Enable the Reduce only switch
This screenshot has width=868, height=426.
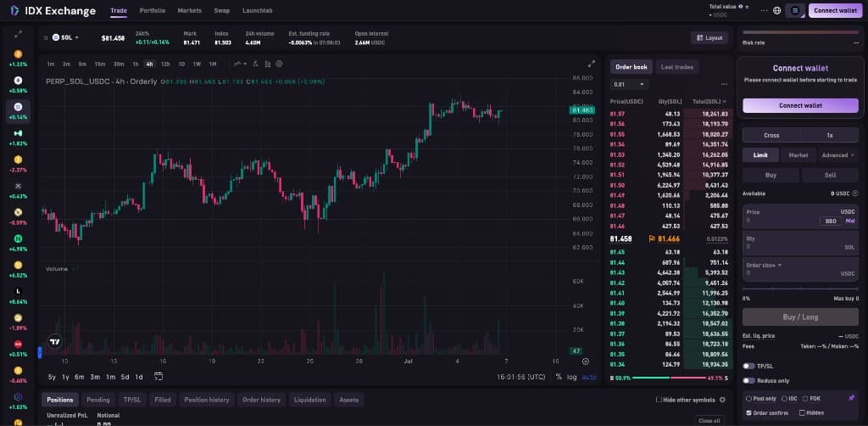tap(748, 380)
